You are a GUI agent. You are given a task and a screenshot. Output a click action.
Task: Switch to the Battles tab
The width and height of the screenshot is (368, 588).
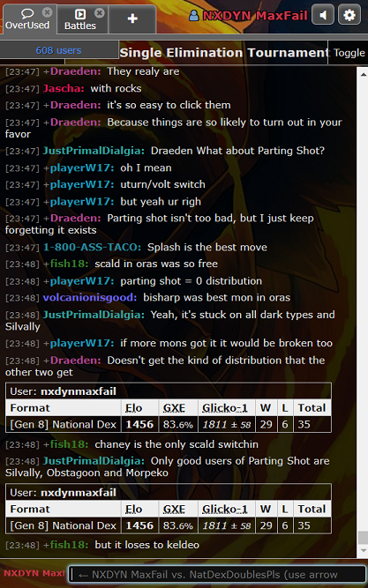(80, 20)
